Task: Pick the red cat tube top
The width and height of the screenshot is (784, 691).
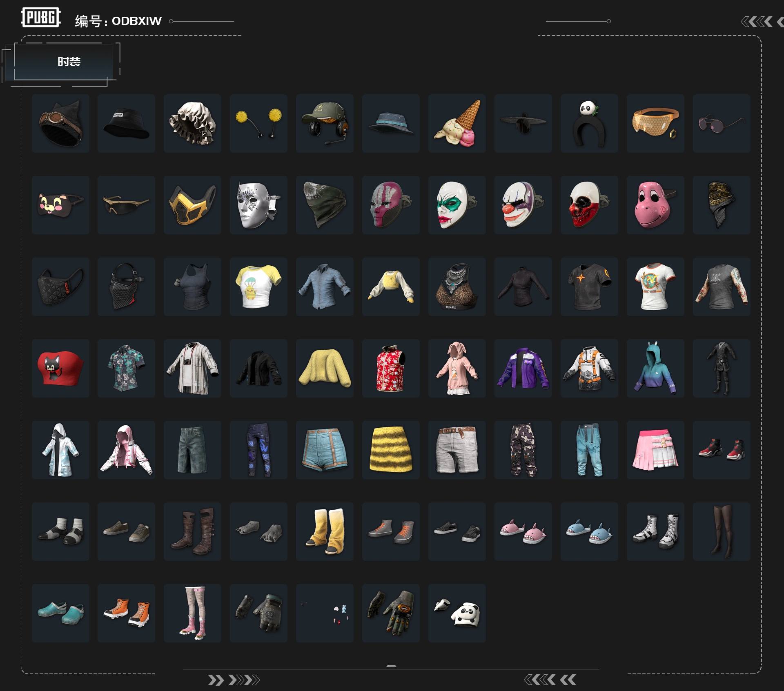Action: 60,368
